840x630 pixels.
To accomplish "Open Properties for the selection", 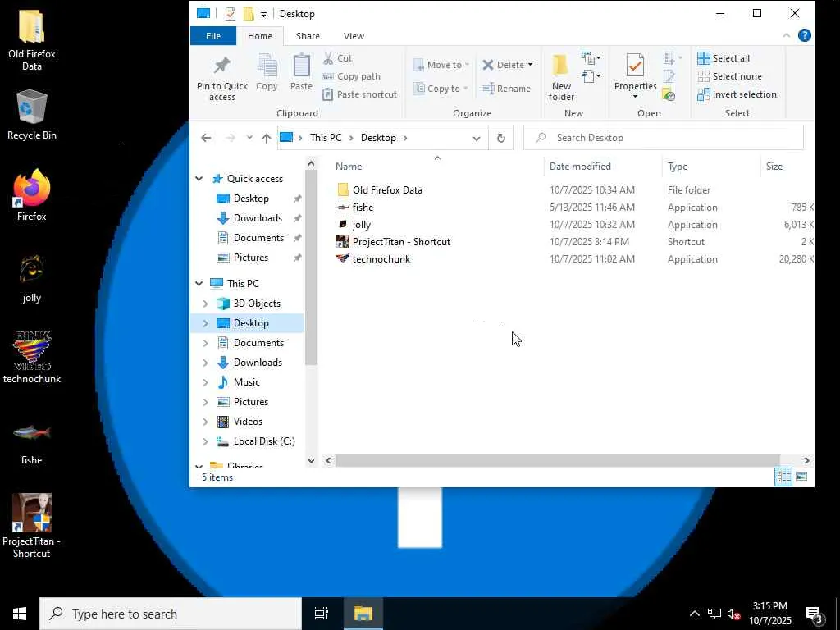I will point(635,72).
